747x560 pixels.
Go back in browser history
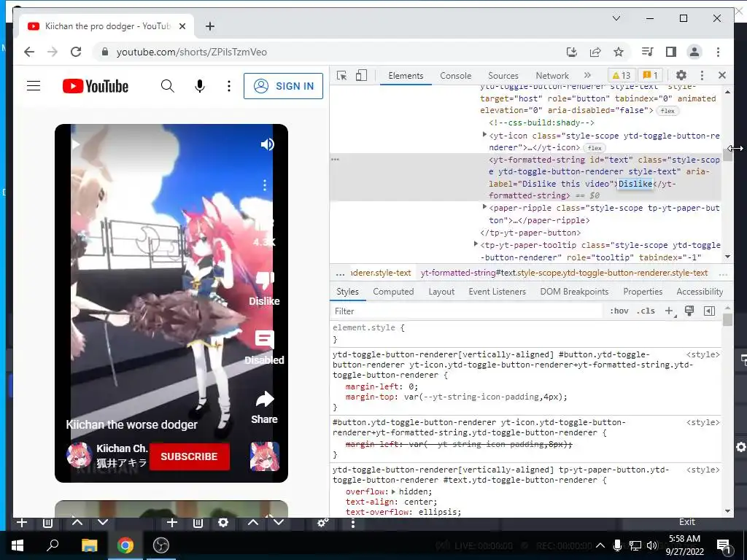(x=29, y=52)
